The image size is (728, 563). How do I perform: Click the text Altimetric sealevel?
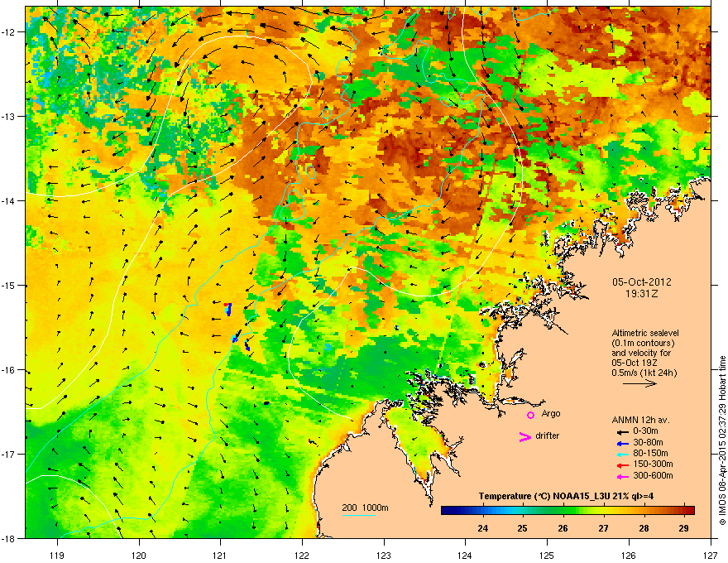(645, 333)
